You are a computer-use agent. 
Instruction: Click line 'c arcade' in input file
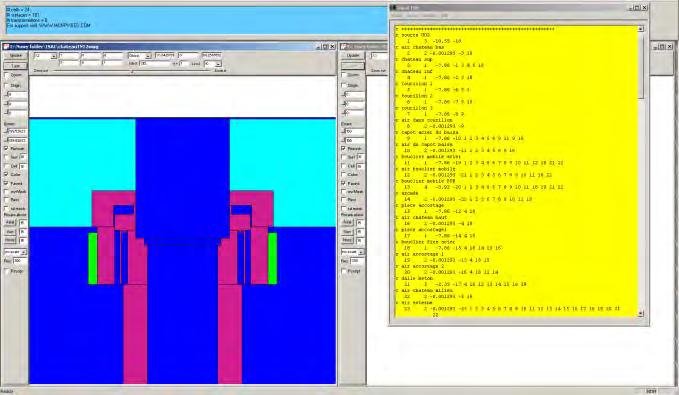[x=407, y=193]
